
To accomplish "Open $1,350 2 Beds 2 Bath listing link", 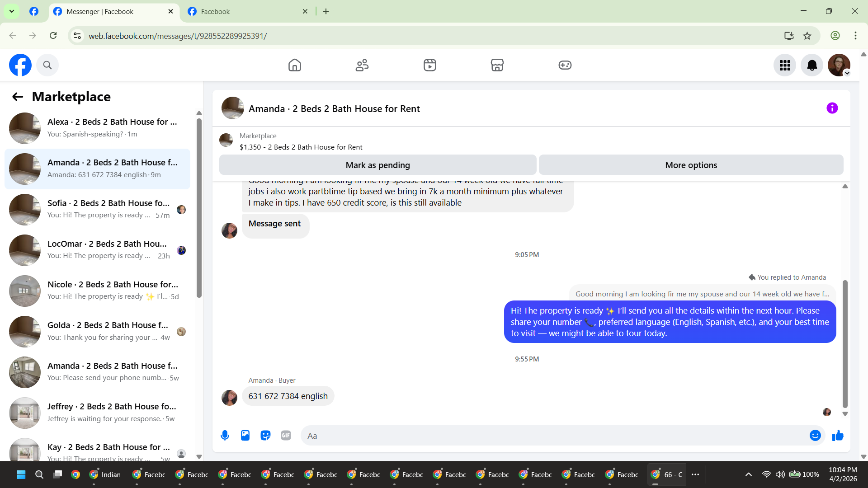I will click(x=301, y=147).
